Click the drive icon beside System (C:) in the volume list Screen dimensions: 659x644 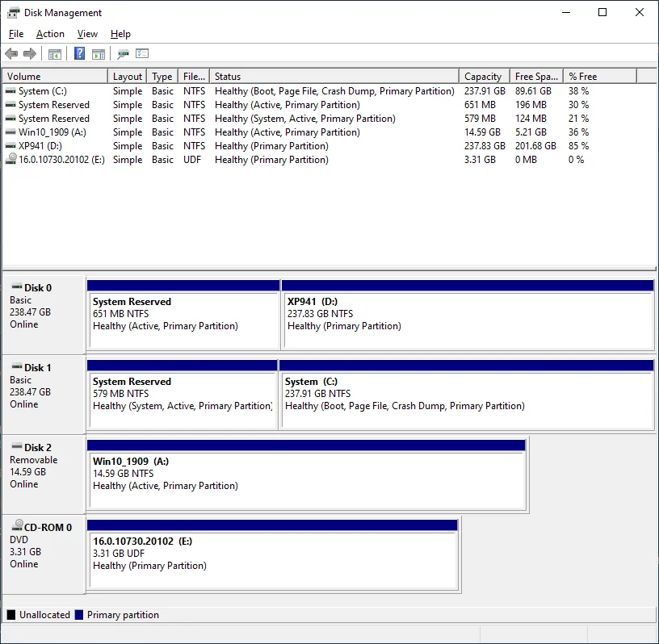10,91
